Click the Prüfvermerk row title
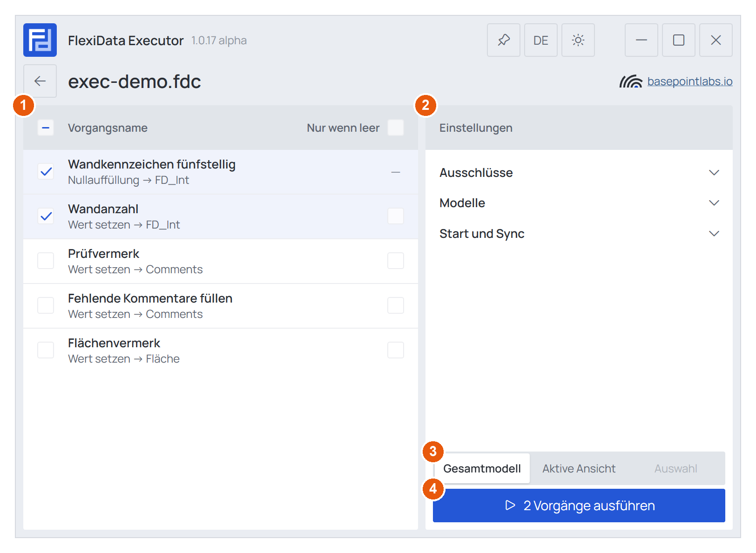Image resolution: width=756 pixels, height=553 pixels. [x=103, y=254]
